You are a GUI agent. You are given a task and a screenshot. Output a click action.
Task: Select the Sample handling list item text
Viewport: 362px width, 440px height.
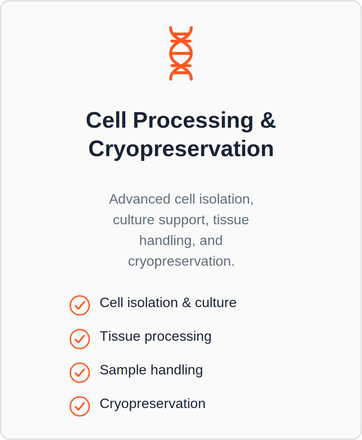151,370
